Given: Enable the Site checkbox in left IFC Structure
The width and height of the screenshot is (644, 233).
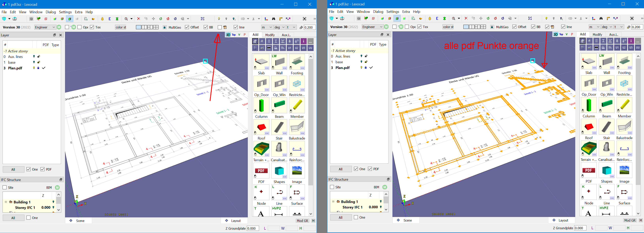Looking at the screenshot, I should coord(5,187).
